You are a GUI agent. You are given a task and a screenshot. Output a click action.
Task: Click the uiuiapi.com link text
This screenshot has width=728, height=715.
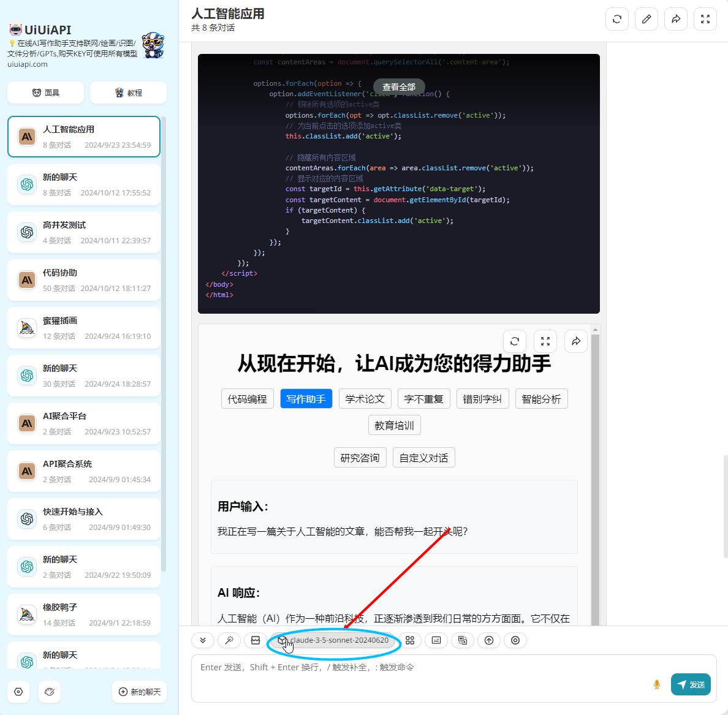(x=28, y=64)
